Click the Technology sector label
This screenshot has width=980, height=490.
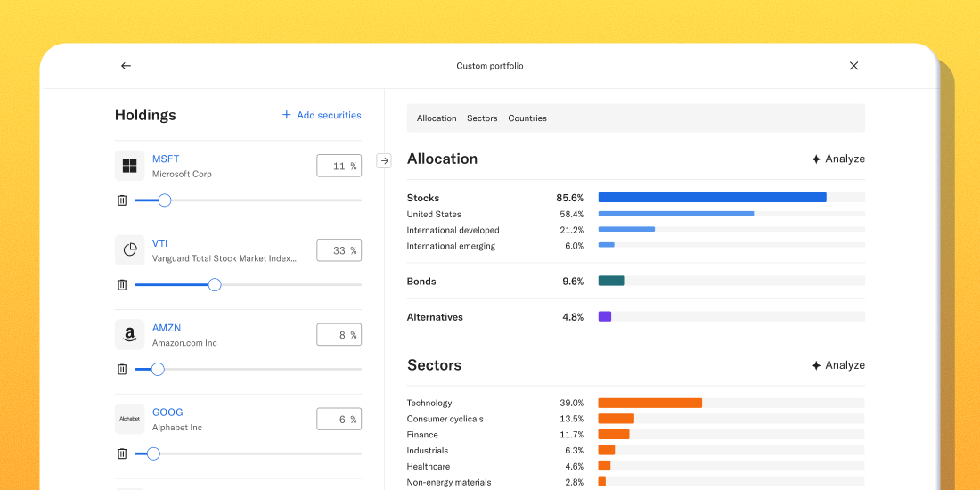click(429, 403)
